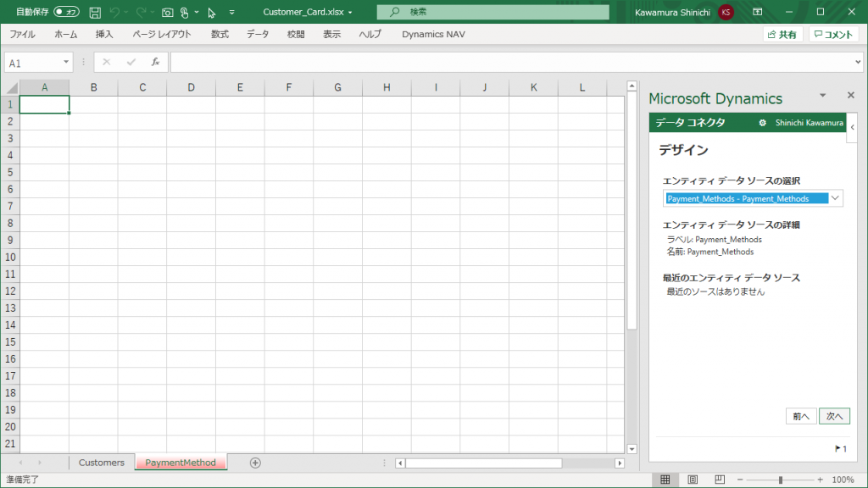Click the vertical scrollbar down arrow
The width and height of the screenshot is (868, 488).
coord(632,449)
